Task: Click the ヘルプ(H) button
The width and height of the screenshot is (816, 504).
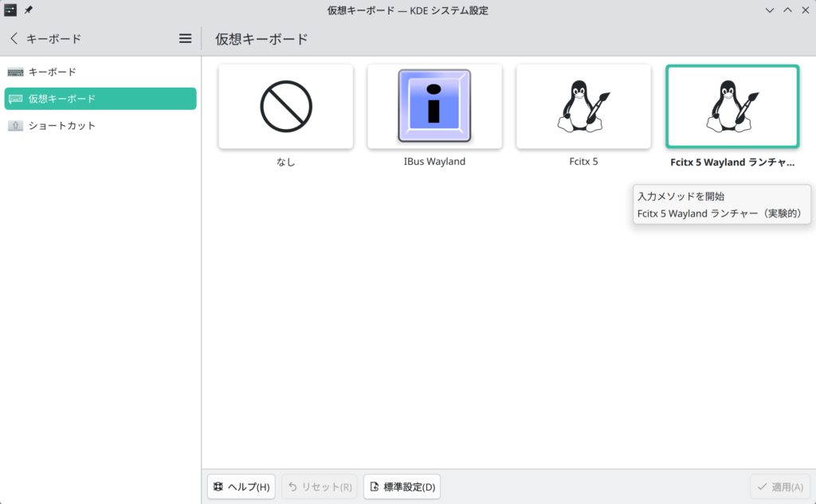Action: coord(241,486)
